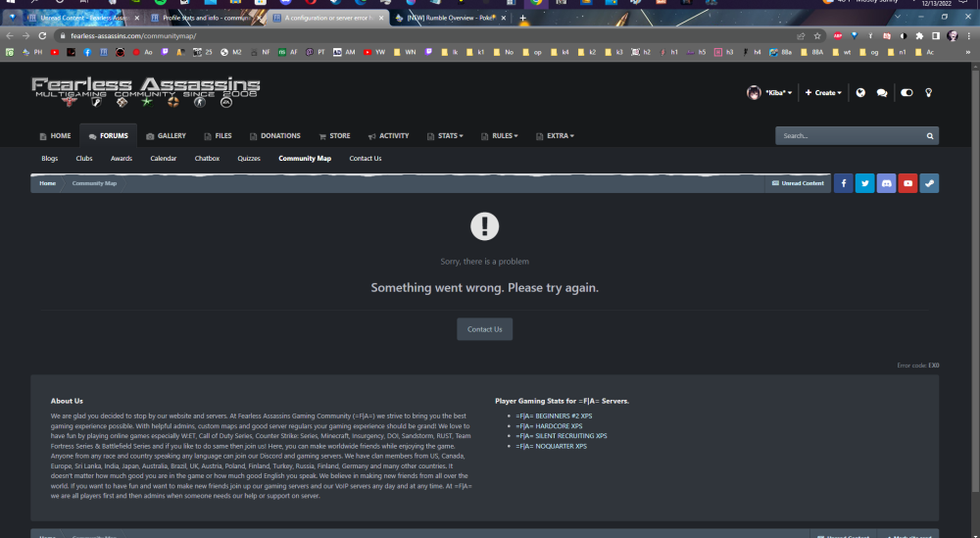Open dark-reader half-circle extension
Image resolution: width=980 pixels, height=538 pixels.
coord(904,35)
